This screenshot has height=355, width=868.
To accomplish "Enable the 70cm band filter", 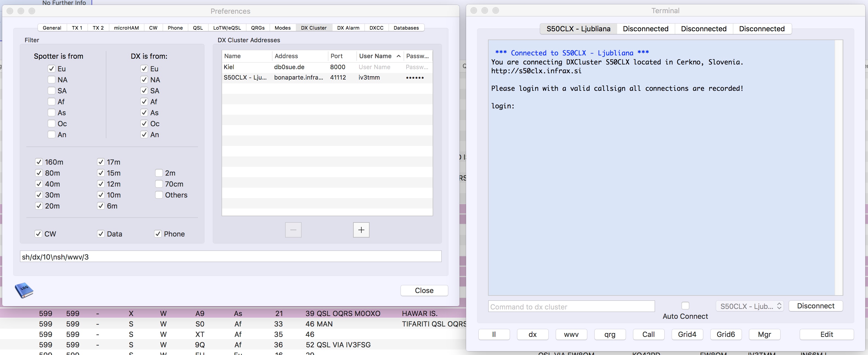I will click(159, 184).
